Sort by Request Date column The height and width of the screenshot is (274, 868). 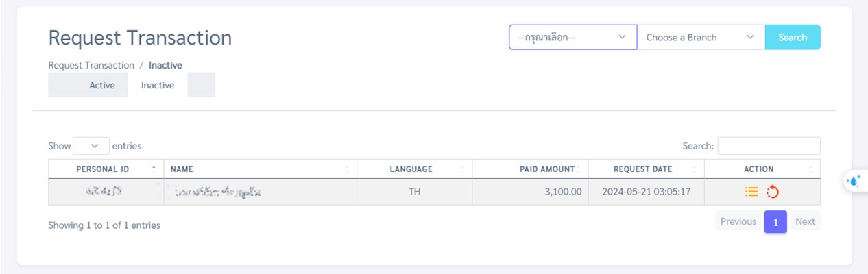tap(642, 169)
